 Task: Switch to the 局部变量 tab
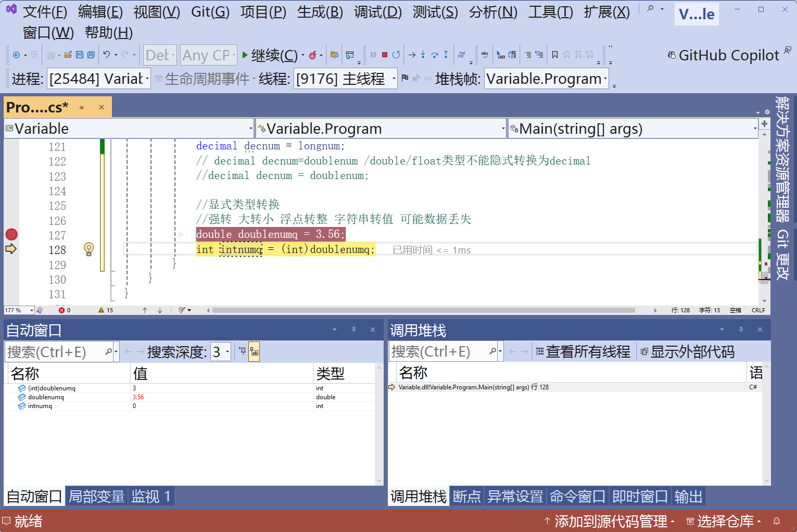coord(97,496)
